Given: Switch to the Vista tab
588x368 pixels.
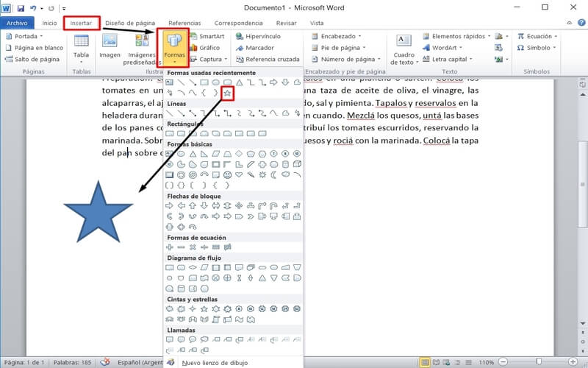Looking at the screenshot, I should point(317,23).
